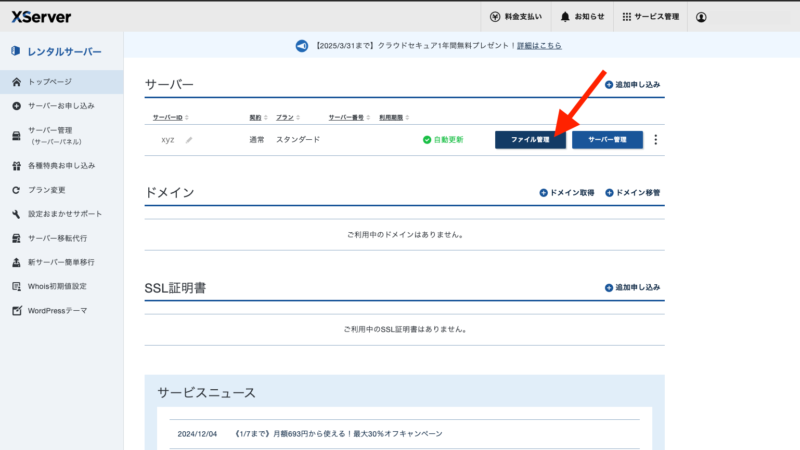This screenshot has width=800, height=450.
Task: Click the ドメイン移管 plus link
Action: [633, 193]
